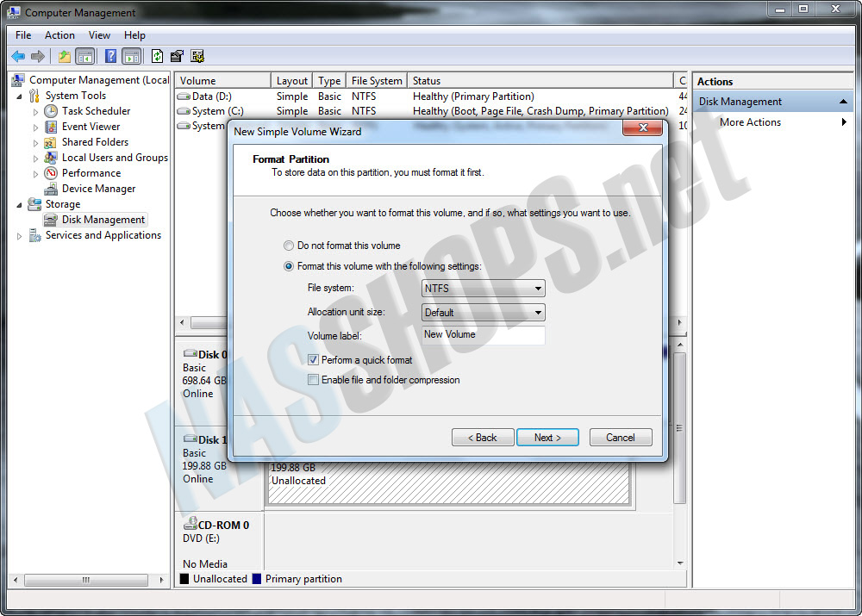Select Do not format this volume
Viewport: 862px width, 616px height.
pos(289,246)
